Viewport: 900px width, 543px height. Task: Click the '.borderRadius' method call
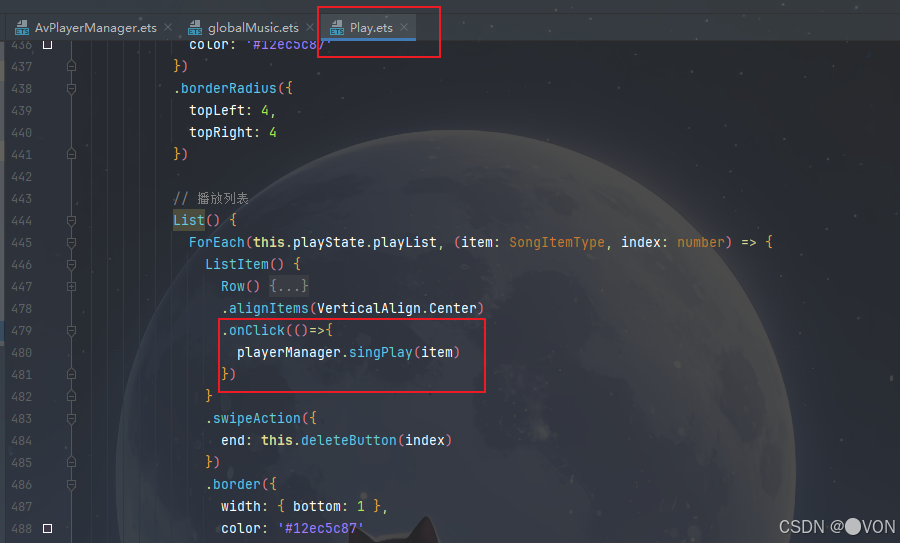tap(226, 88)
